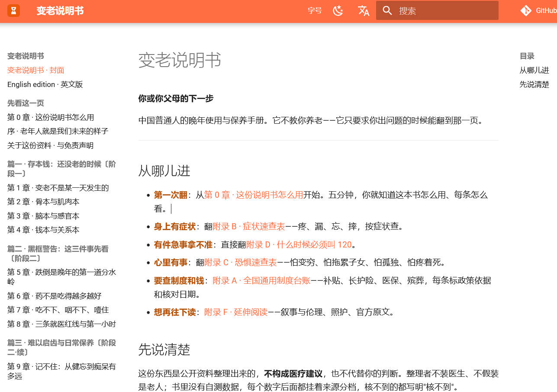The image size is (557, 392).
Task: Click the 字号 font size control
Action: pyautogui.click(x=315, y=11)
